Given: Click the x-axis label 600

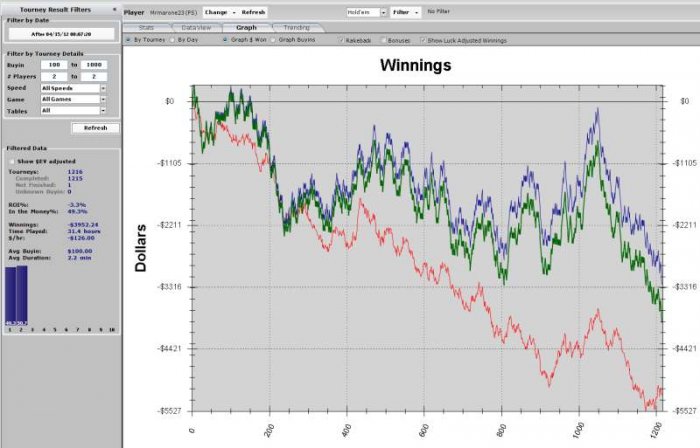Looking at the screenshot, I should 424,431.
